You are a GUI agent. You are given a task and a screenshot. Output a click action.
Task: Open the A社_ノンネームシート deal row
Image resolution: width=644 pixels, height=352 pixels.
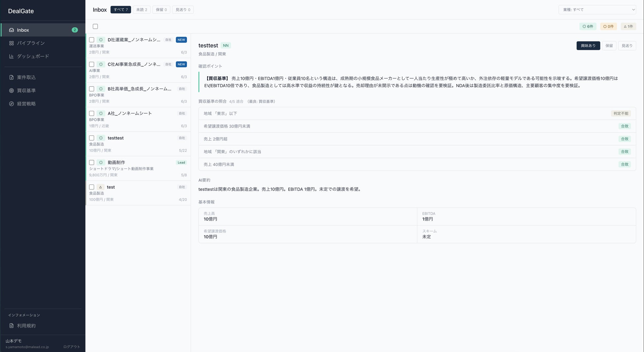click(x=138, y=119)
